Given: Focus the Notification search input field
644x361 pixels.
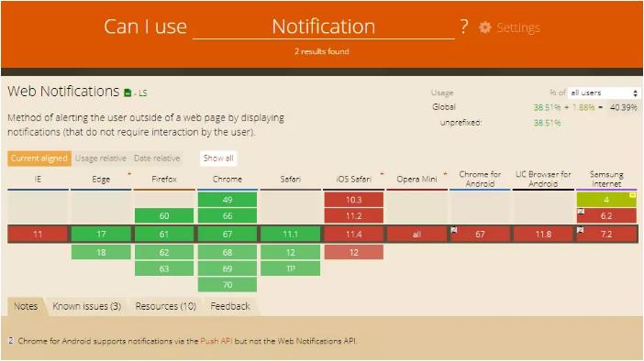Looking at the screenshot, I should [324, 27].
